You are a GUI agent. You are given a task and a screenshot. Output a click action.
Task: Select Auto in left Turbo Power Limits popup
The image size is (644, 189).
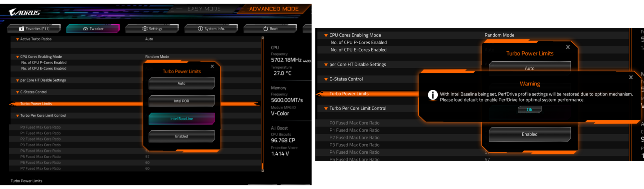click(x=182, y=83)
